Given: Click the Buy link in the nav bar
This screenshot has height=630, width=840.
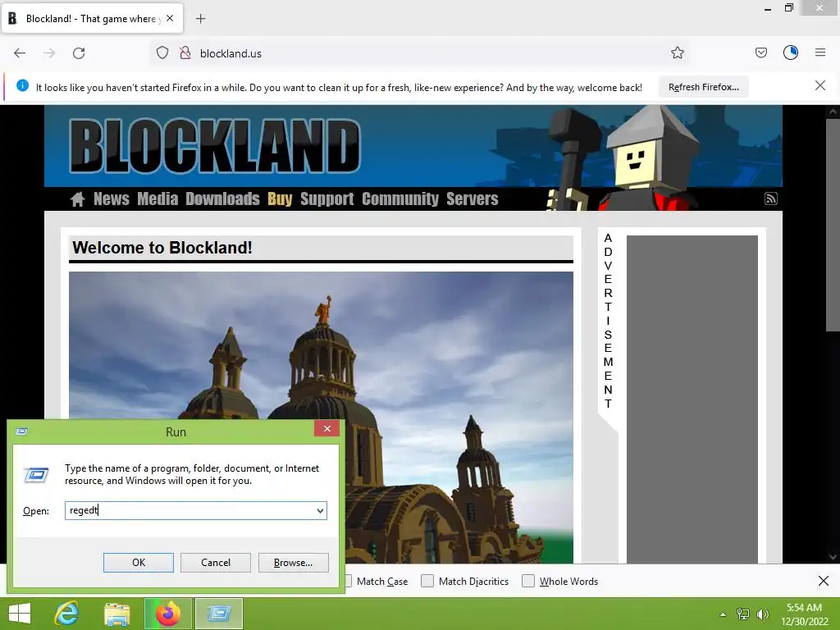Looking at the screenshot, I should (280, 199).
